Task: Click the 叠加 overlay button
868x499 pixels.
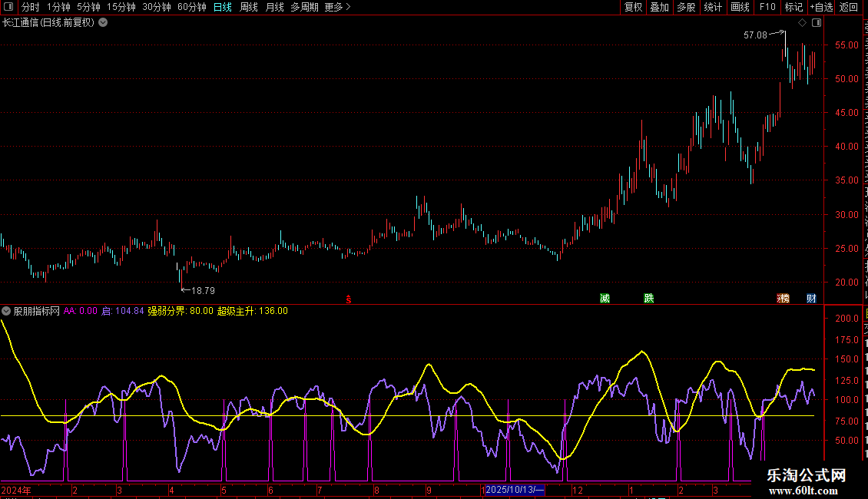Action: pos(660,7)
